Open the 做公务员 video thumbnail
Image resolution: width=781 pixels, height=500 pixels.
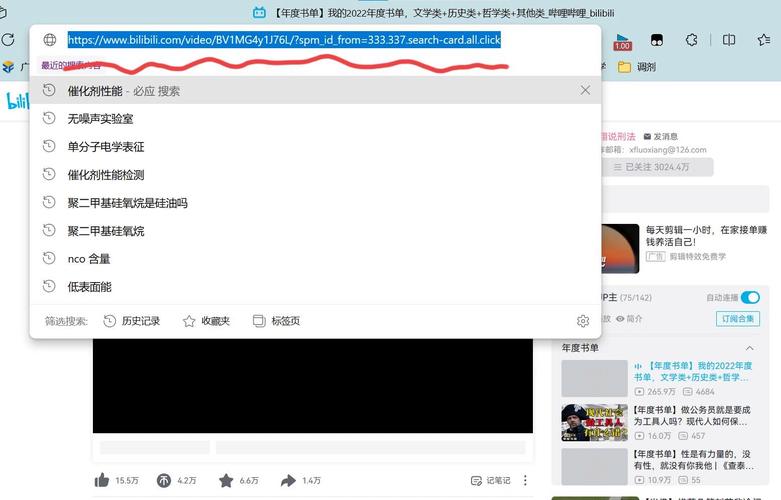tap(594, 422)
